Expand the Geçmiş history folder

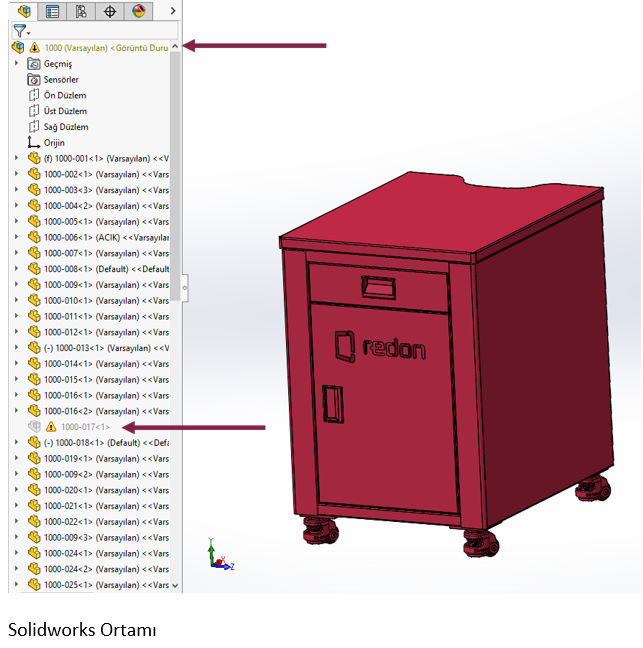coord(17,63)
